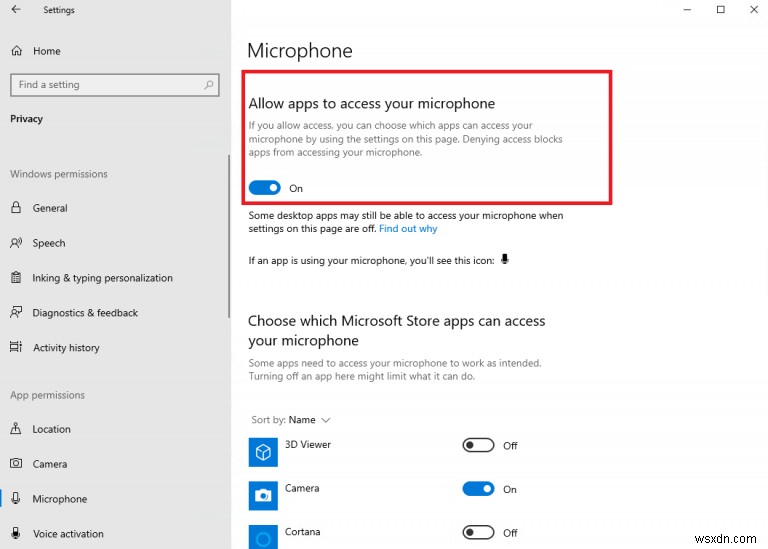Go back with the Settings back arrow
The height and width of the screenshot is (549, 768).
pyautogui.click(x=16, y=9)
